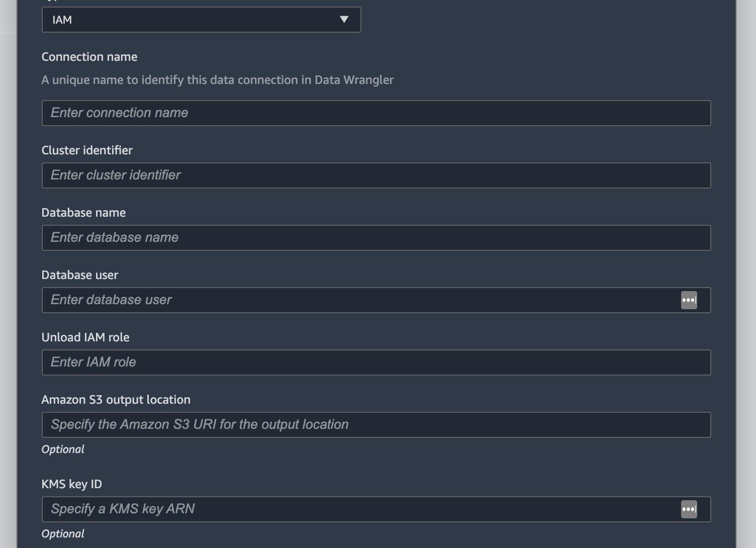This screenshot has height=548, width=756.
Task: Click into the cluster identifier input
Action: [376, 175]
